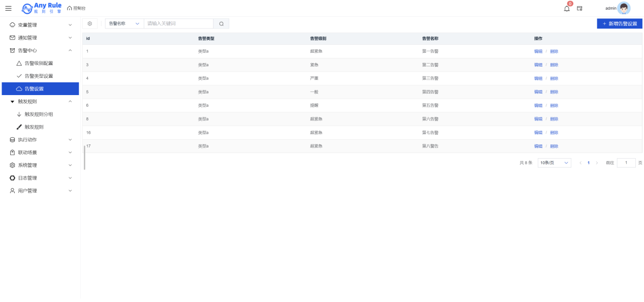Click the Any Rule logo

pyautogui.click(x=42, y=8)
